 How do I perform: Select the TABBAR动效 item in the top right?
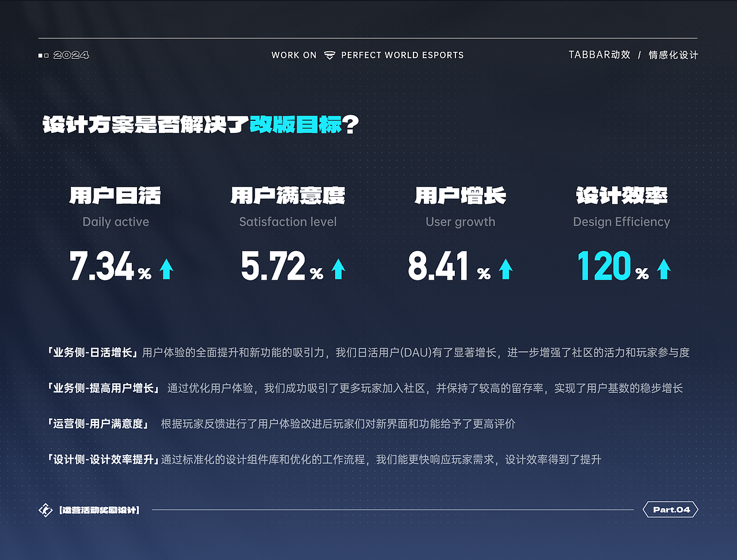pos(599,55)
